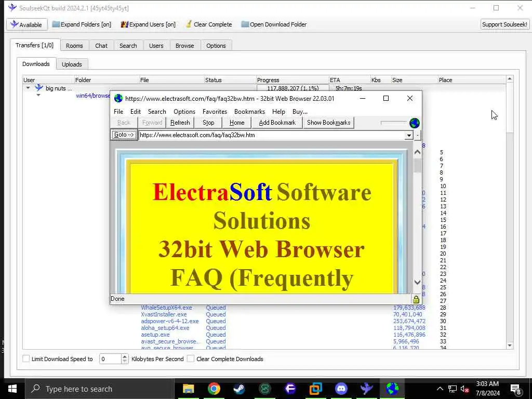Click the Show Bookmarks button

328,123
